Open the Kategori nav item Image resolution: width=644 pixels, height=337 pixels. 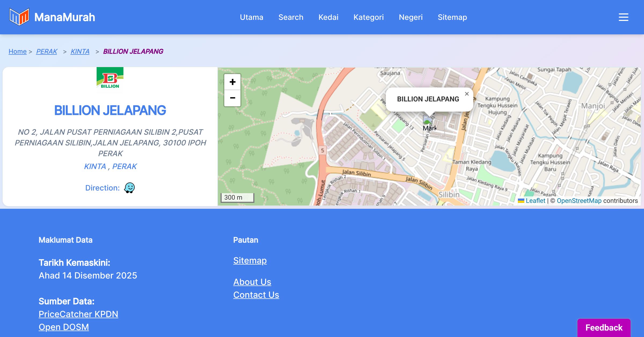coord(368,17)
